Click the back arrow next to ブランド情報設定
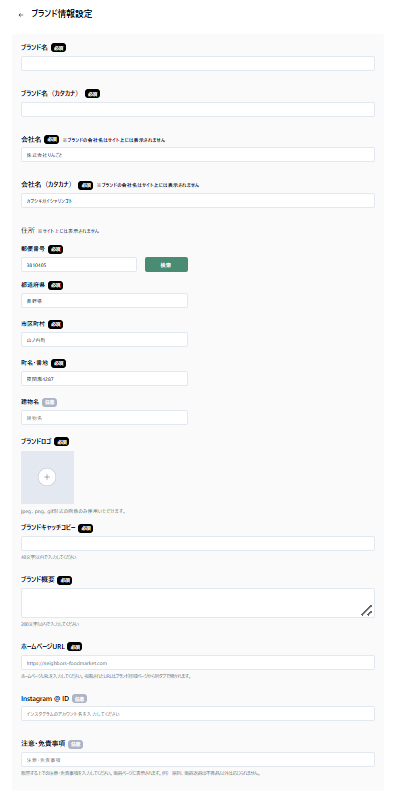The width and height of the screenshot is (400, 791). 21,15
